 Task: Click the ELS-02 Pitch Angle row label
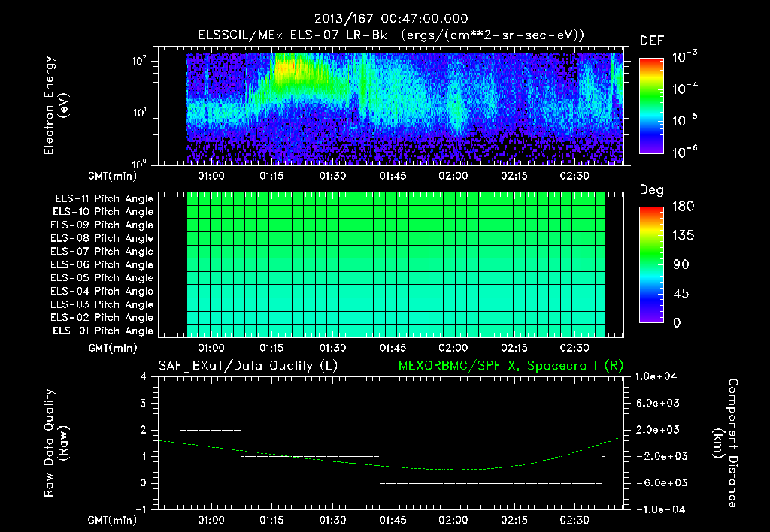tap(102, 318)
